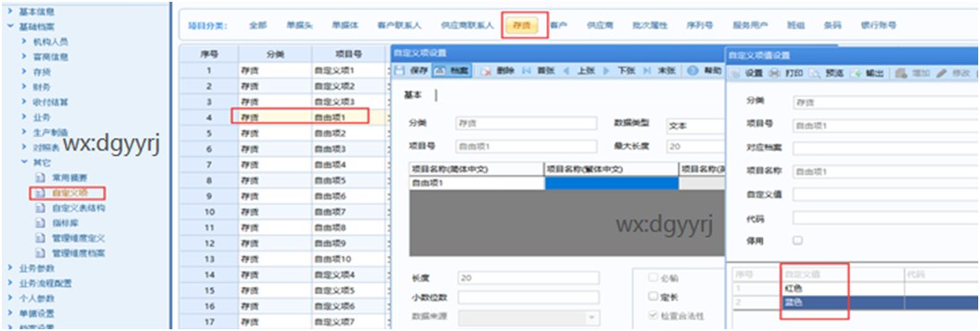Select the 批次属性 category filter

[650, 26]
